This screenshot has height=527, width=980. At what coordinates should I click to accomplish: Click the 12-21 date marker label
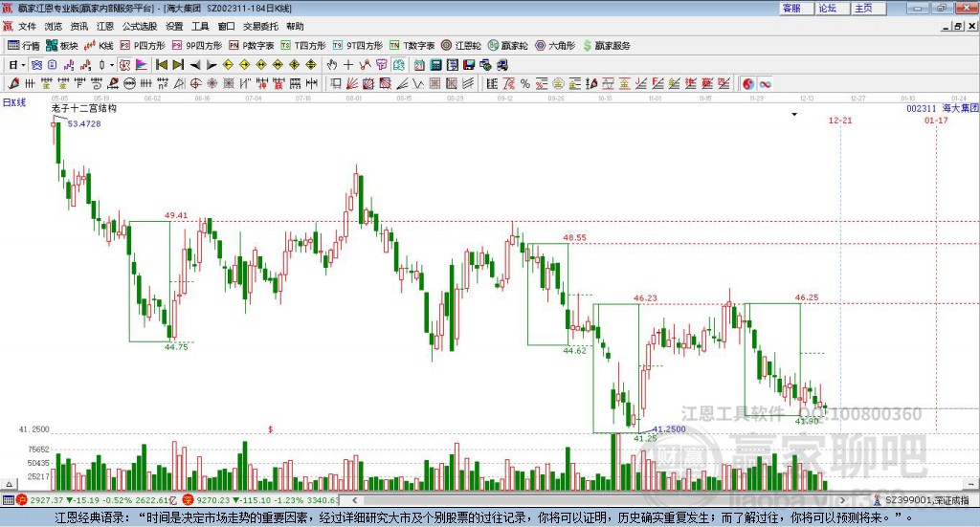(x=840, y=120)
